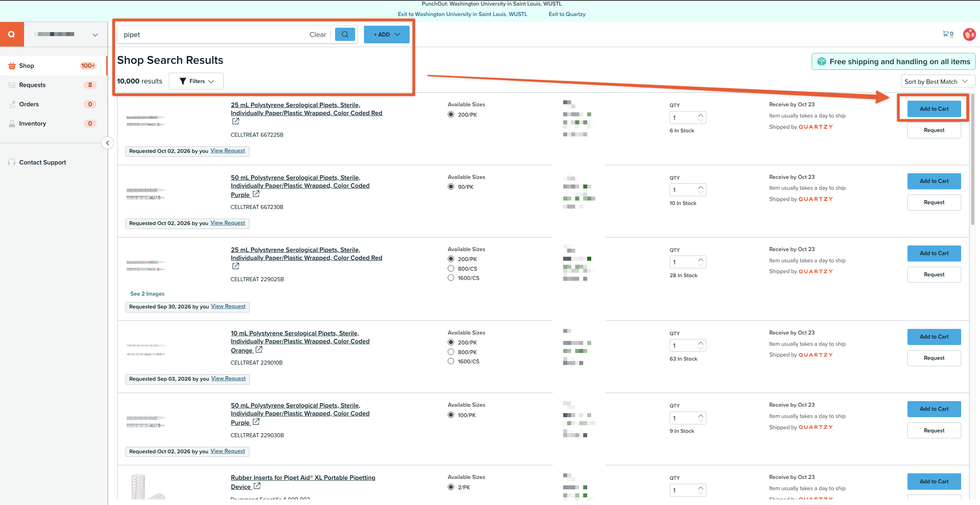Select 100/PK size for CELLTREAT 229030B

[451, 415]
